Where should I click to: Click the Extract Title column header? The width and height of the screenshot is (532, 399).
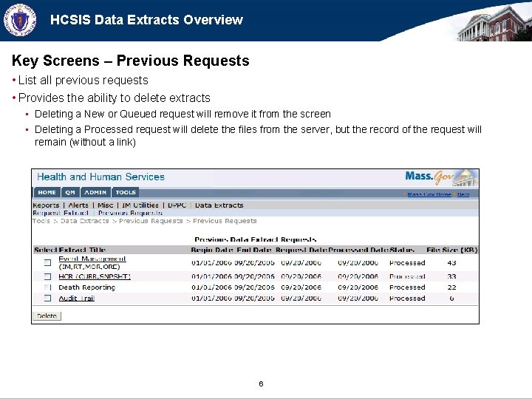tap(82, 250)
